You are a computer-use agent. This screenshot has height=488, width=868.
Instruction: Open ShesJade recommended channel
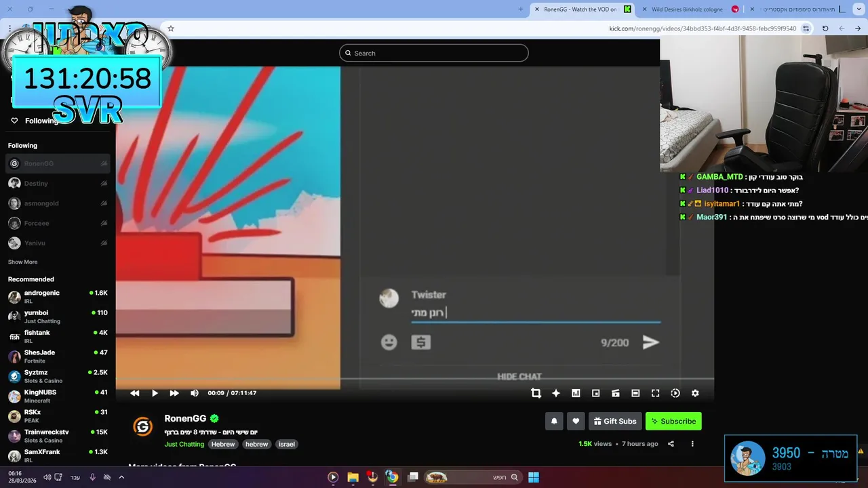[x=58, y=357]
